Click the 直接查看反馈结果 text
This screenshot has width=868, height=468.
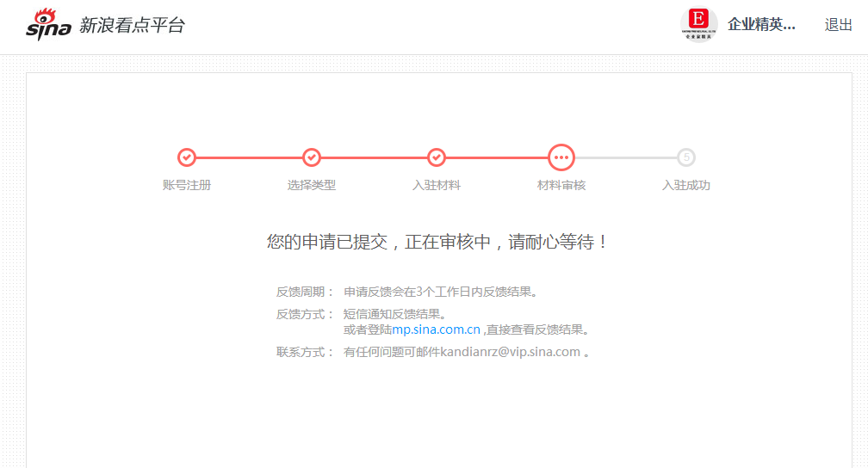(537, 329)
